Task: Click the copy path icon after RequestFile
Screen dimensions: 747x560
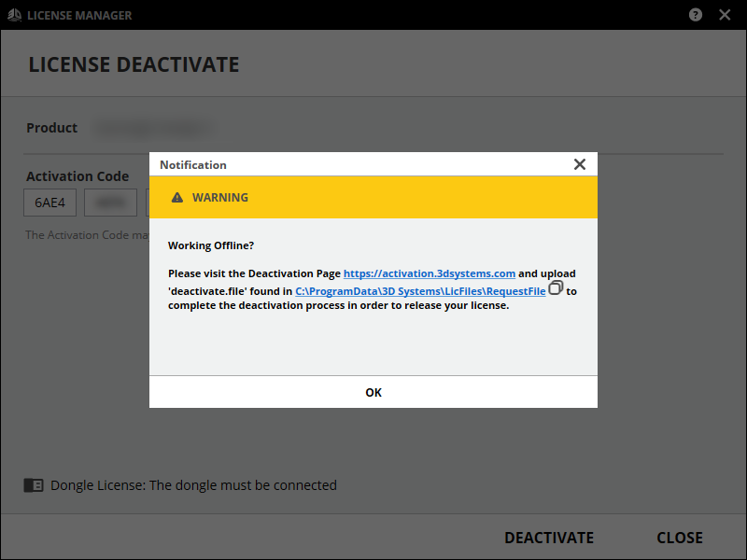Action: 556,288
